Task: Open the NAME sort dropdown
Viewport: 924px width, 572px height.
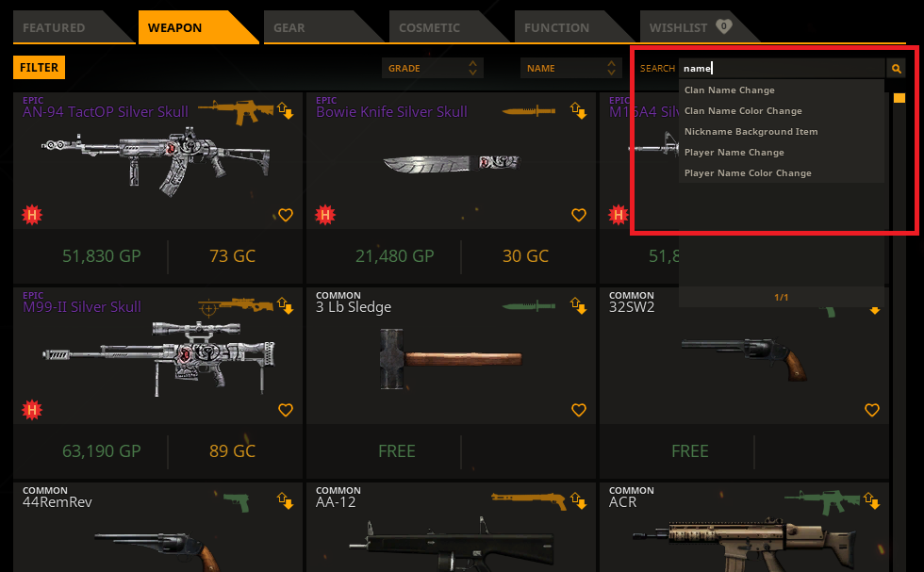Action: (571, 69)
